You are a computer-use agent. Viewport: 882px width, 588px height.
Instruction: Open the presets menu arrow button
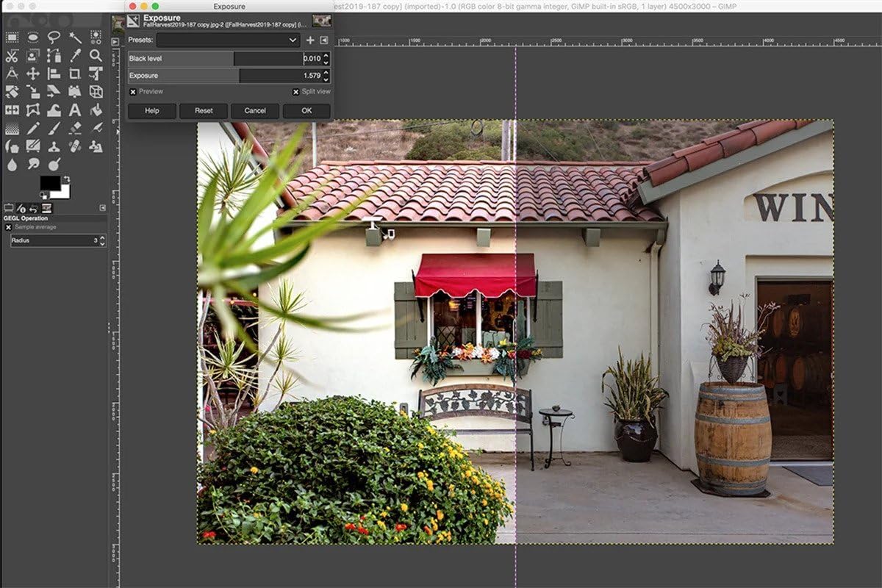323,40
